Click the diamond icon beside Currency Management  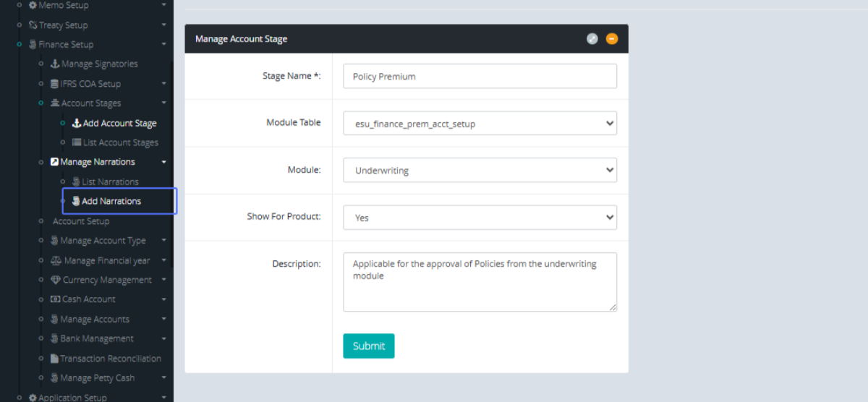(55, 280)
